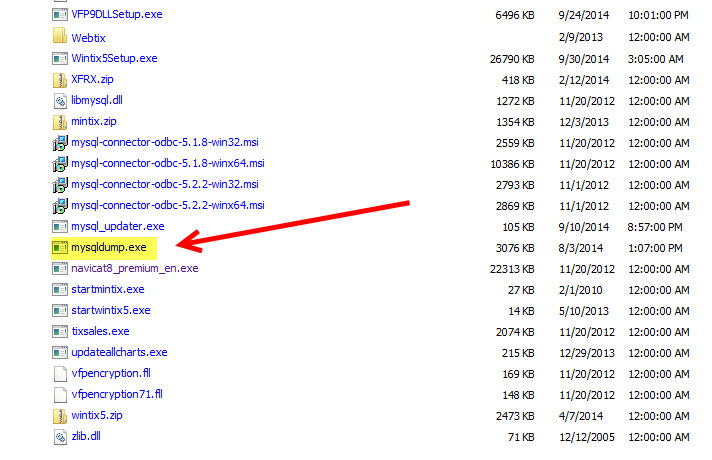Click the mysql-connector-odbc-5.1.8-win32.msi installer icon
712x460 pixels.
(x=59, y=143)
